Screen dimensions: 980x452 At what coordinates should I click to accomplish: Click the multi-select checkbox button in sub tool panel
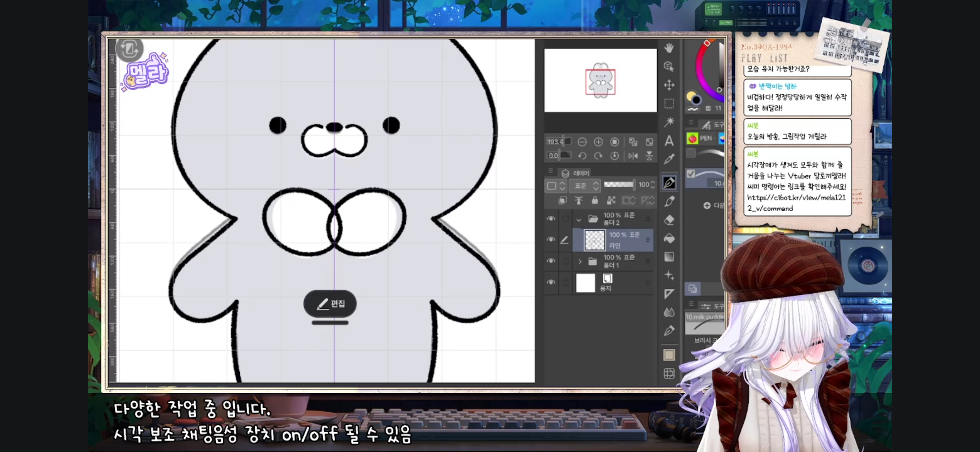[692, 288]
